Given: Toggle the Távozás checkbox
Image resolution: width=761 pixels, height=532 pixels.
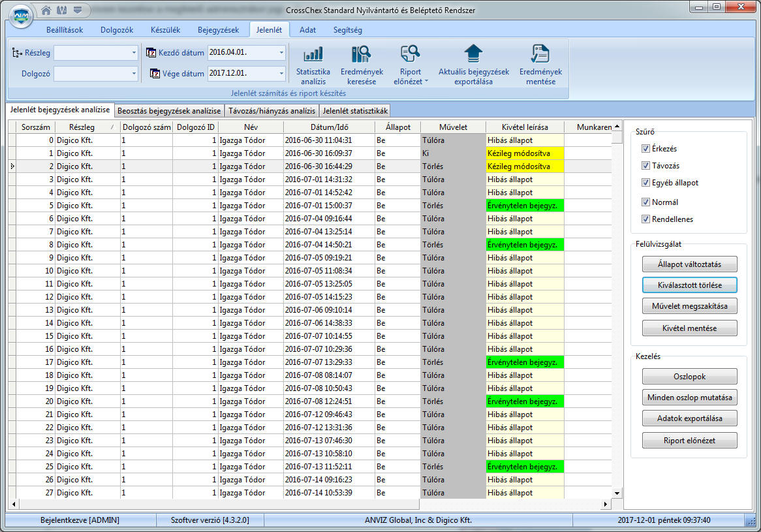Looking at the screenshot, I should [645, 166].
